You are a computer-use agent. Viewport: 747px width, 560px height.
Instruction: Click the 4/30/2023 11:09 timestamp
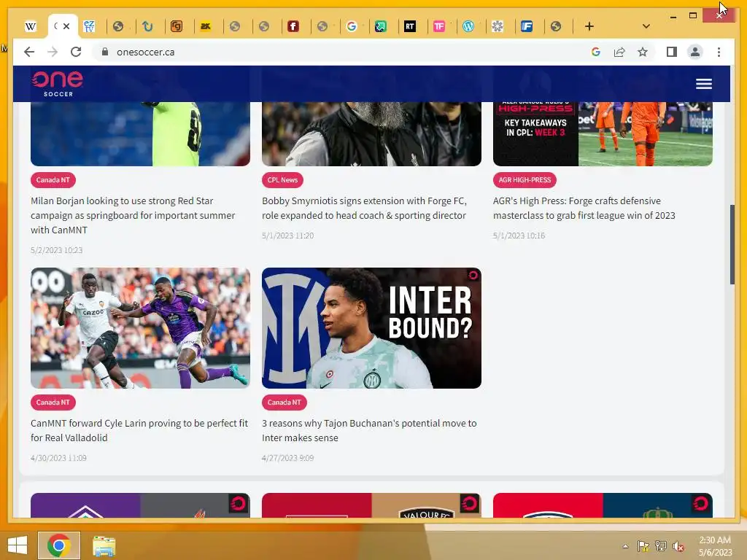58,458
